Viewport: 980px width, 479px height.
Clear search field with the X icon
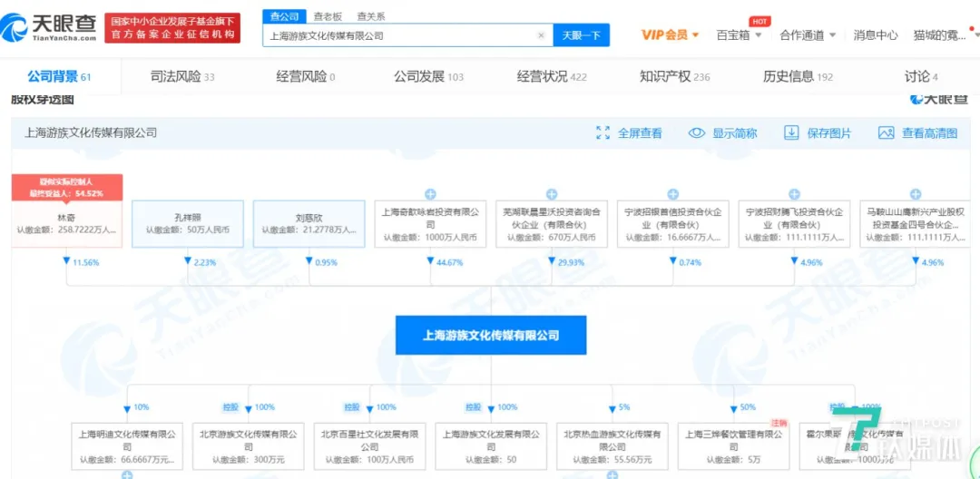click(541, 35)
